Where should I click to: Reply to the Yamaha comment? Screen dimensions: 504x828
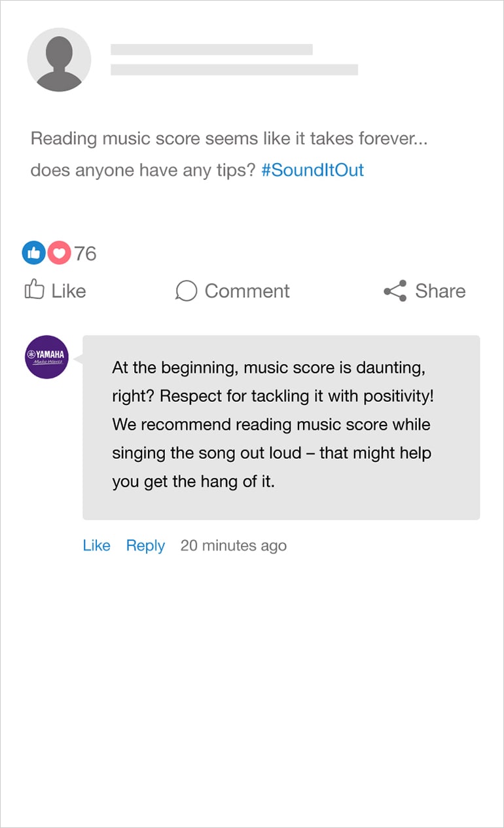pos(145,545)
